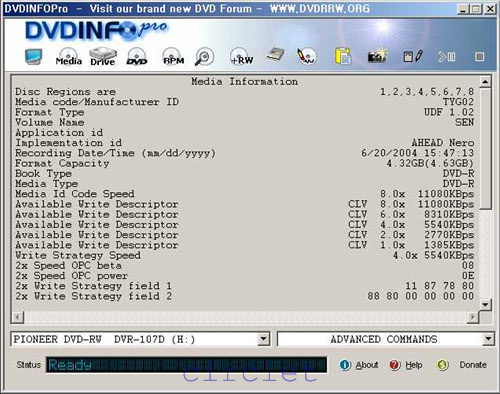Close the DVDINFOPro window
This screenshot has height=394, width=500.
pos(490,9)
